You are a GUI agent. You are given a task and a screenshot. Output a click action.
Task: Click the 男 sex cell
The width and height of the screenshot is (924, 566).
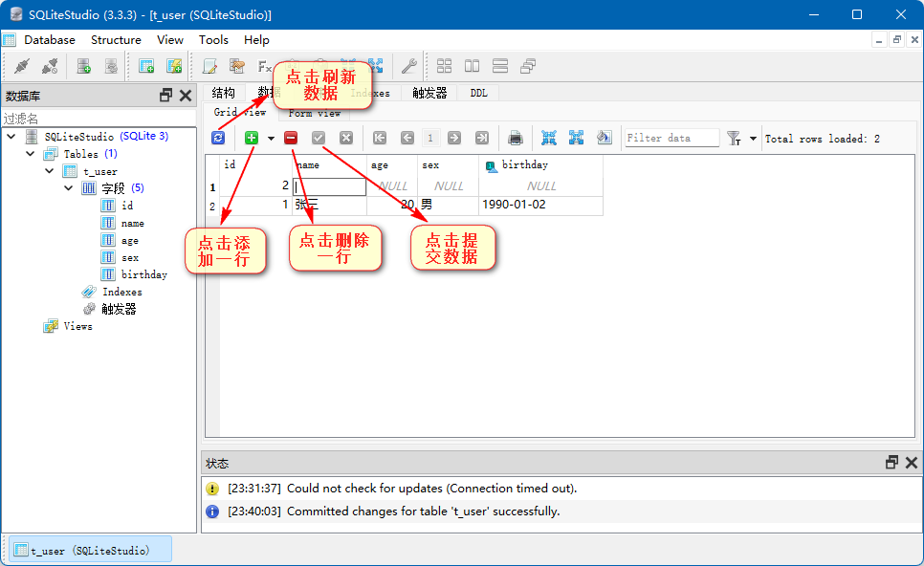(x=448, y=205)
